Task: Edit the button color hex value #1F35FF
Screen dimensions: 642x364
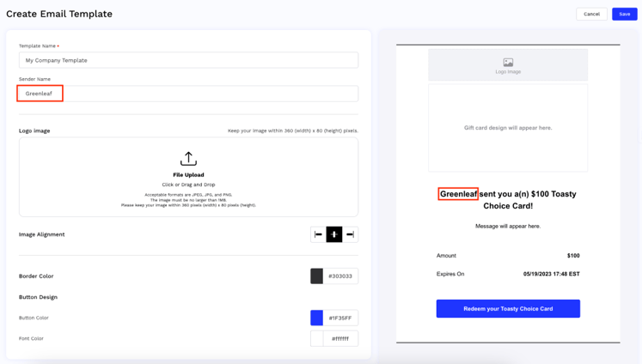Action: 340,318
